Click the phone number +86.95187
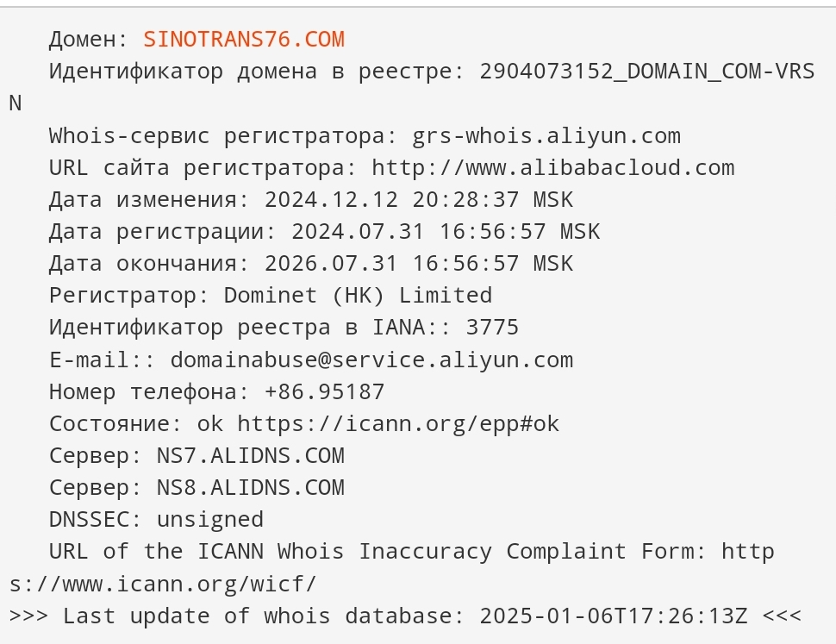Image resolution: width=836 pixels, height=644 pixels. pos(324,392)
